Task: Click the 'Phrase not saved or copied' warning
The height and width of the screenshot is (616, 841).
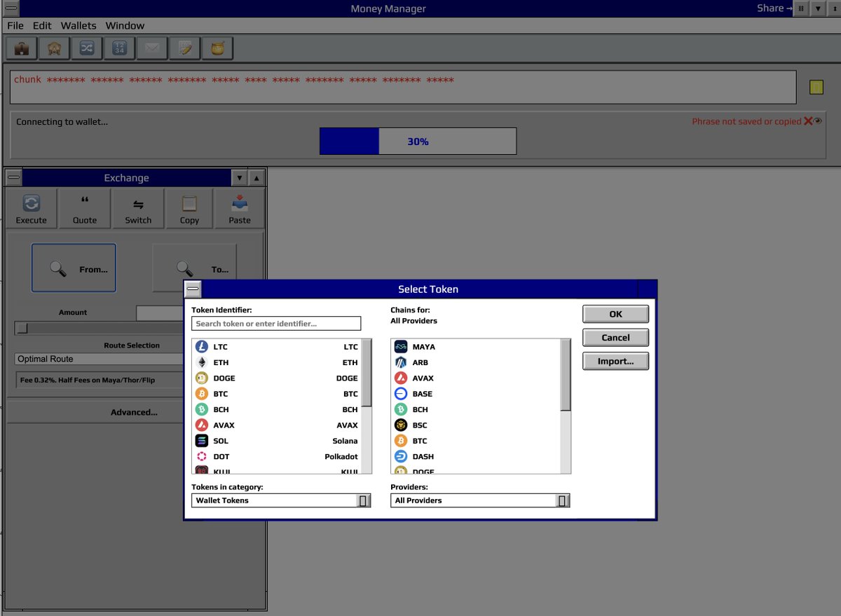Action: [746, 121]
